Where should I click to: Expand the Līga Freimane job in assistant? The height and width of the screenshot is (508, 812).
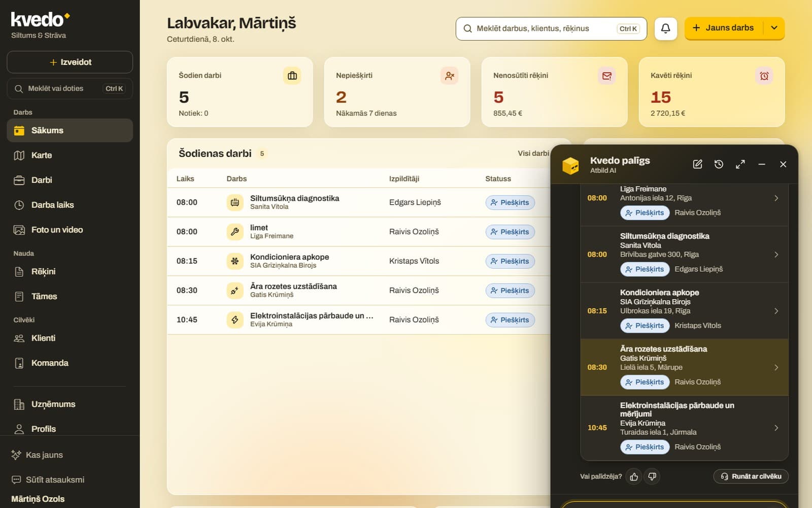coord(776,198)
